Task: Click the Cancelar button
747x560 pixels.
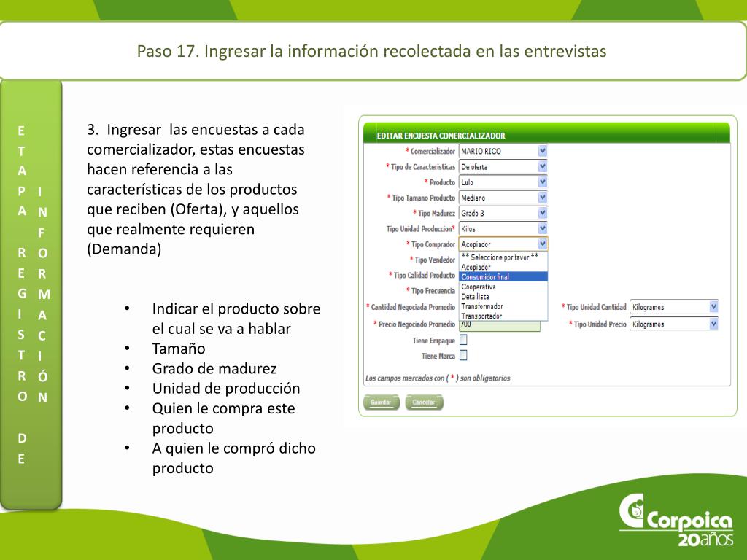Action: click(x=424, y=402)
